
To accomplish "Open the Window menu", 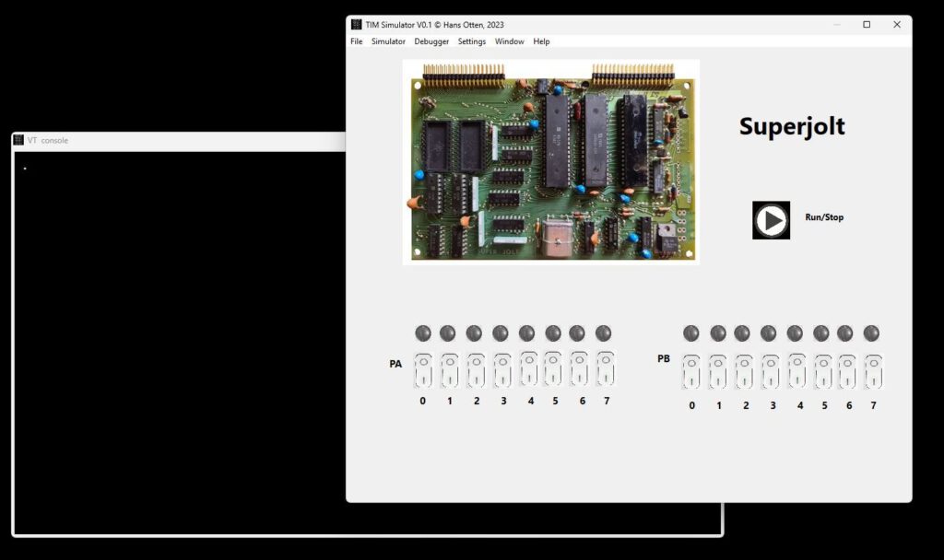I will tap(509, 41).
